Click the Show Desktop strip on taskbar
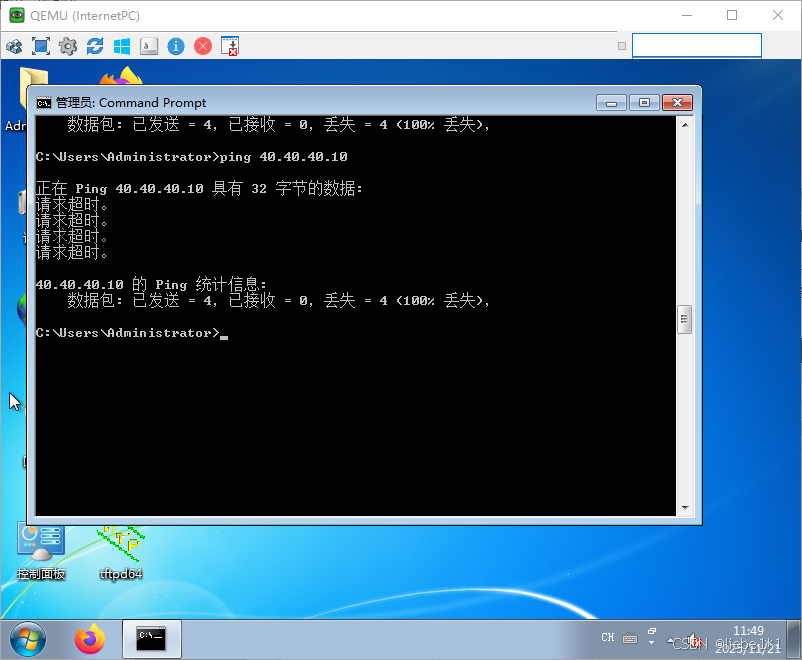Viewport: 802px width, 660px height. 794,639
